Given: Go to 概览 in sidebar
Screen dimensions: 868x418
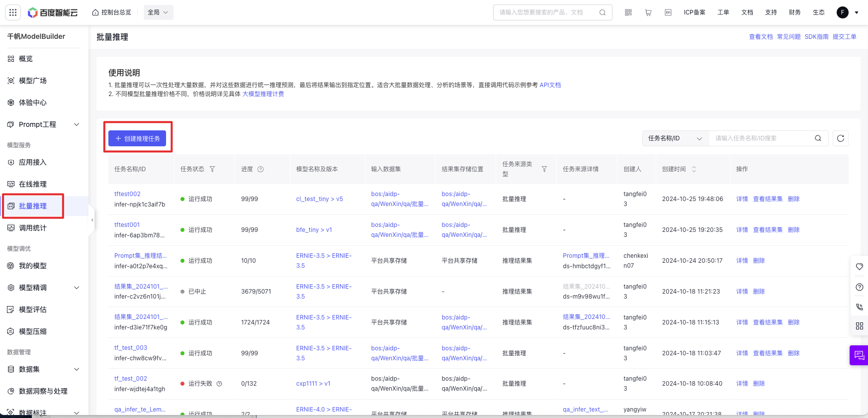Looking at the screenshot, I should (x=26, y=59).
